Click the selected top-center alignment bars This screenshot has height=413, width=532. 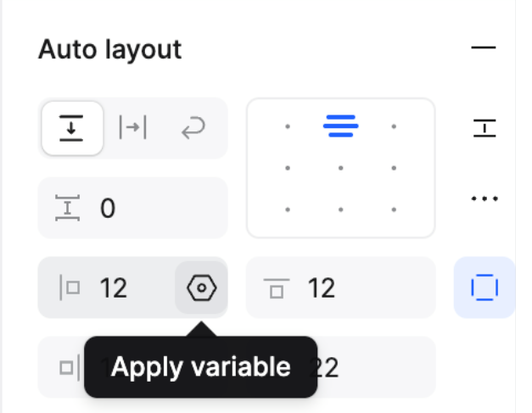coord(340,128)
